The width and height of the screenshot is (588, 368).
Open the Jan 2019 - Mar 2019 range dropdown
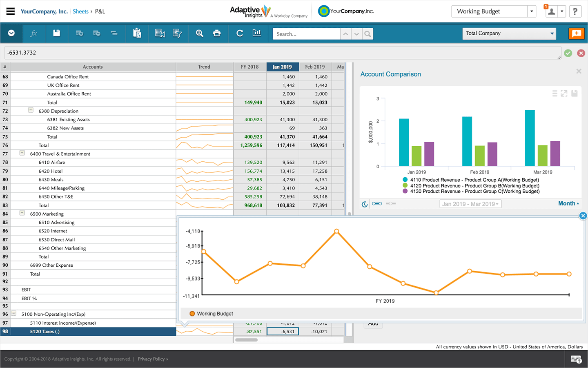(x=470, y=204)
